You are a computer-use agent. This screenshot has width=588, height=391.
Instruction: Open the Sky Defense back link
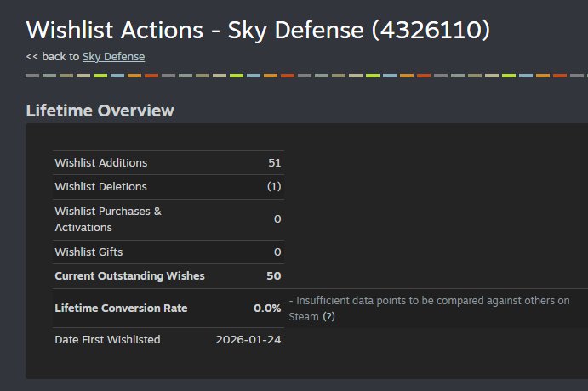tap(114, 57)
